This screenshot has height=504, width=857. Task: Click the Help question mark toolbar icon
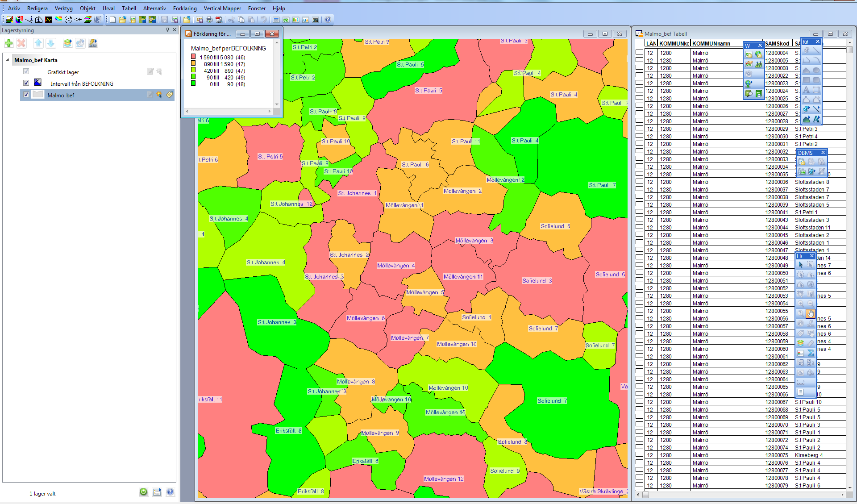[328, 20]
